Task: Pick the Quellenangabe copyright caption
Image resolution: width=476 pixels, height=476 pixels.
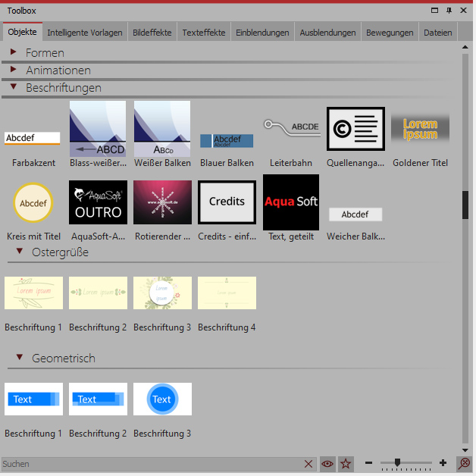Action: coord(355,129)
